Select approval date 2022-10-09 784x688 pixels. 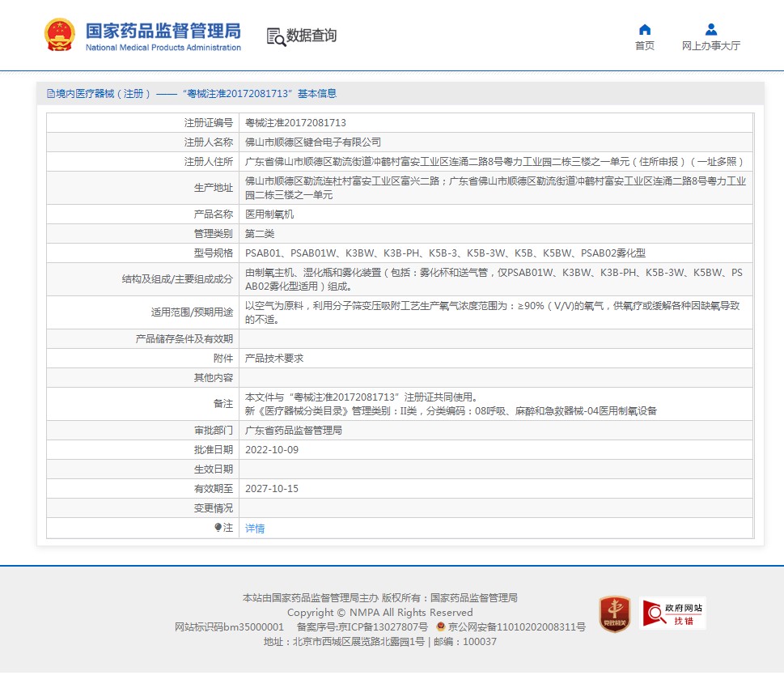click(272, 450)
